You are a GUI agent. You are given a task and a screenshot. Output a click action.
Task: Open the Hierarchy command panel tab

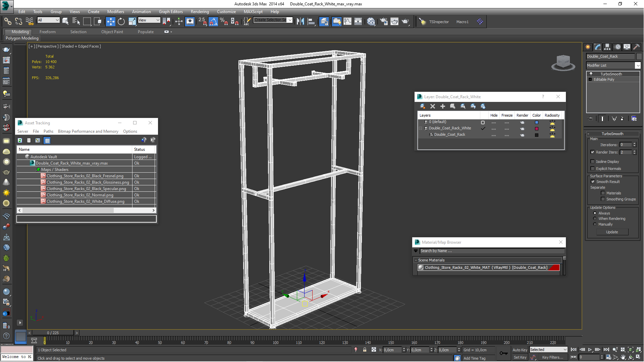pos(607,47)
